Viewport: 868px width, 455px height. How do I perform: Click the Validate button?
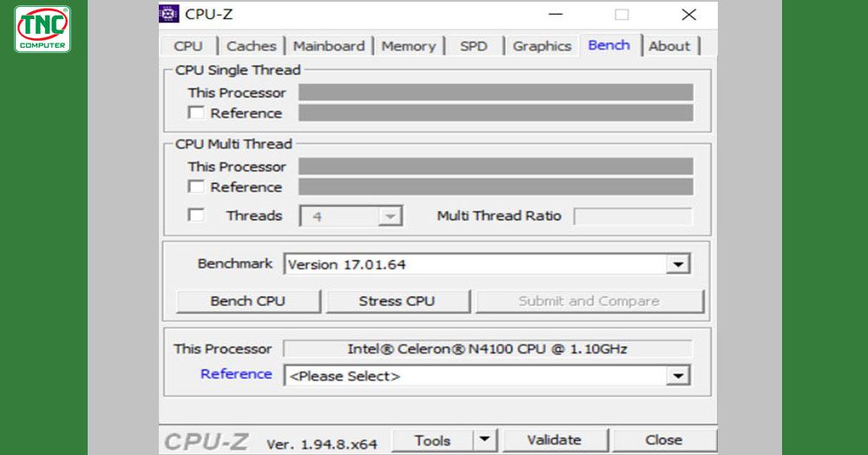pyautogui.click(x=555, y=440)
